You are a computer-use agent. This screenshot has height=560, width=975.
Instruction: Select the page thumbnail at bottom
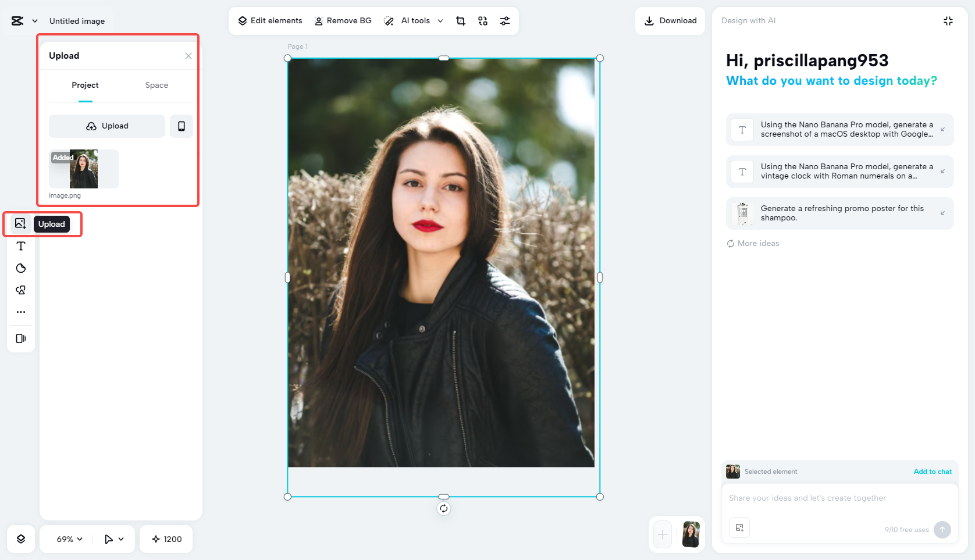point(691,534)
